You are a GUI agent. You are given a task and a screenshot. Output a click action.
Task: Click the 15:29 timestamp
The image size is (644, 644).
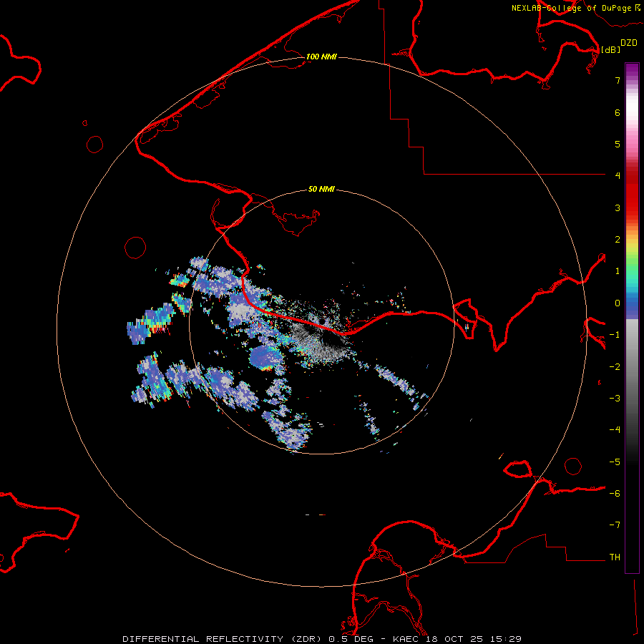[504, 639]
